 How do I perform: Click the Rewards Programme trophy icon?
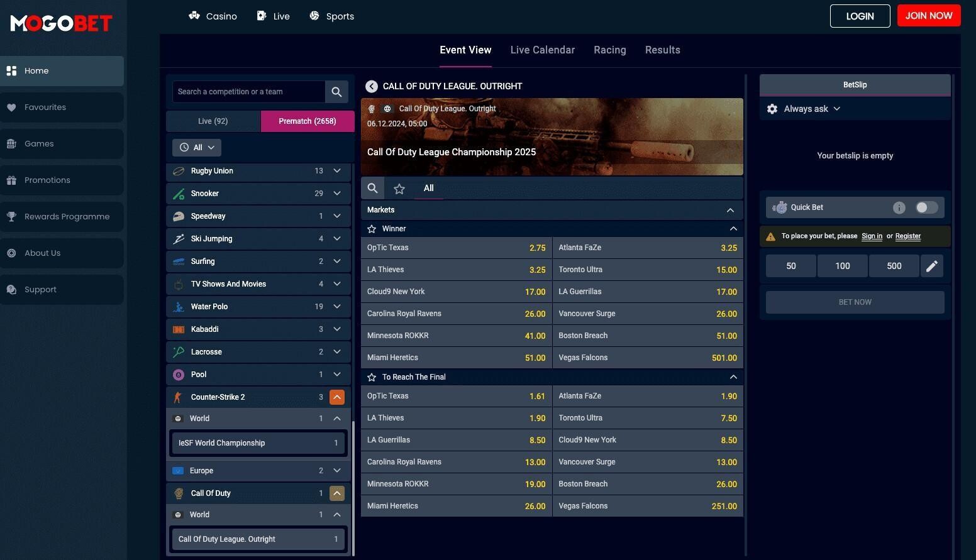(11, 217)
